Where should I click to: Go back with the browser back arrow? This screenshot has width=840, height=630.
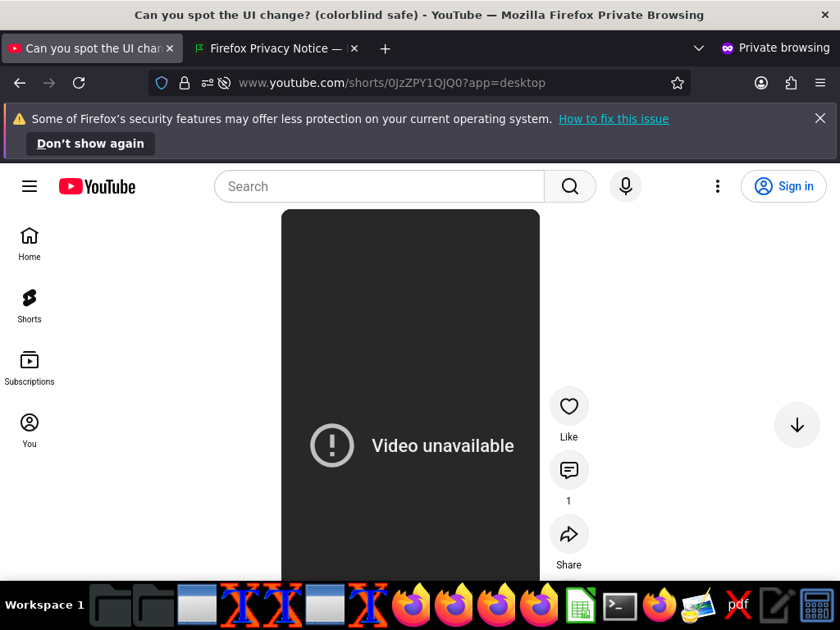[x=20, y=83]
